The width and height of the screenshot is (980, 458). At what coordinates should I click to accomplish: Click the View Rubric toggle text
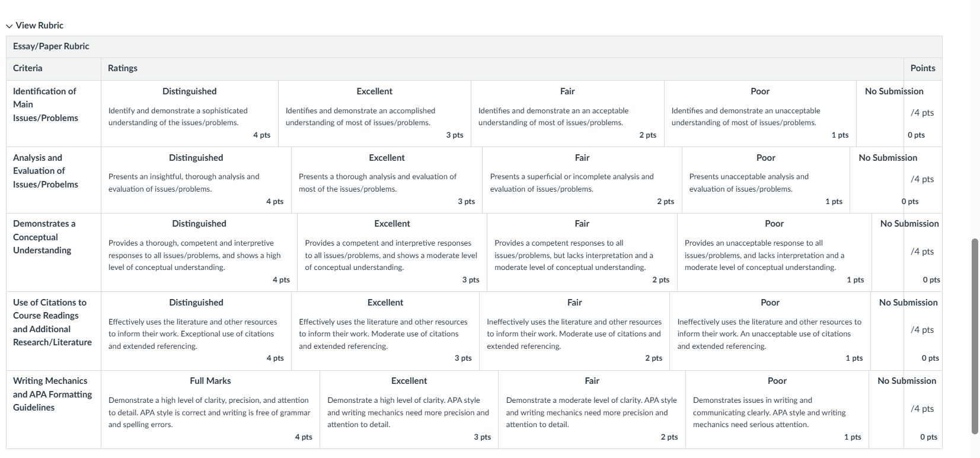click(39, 26)
